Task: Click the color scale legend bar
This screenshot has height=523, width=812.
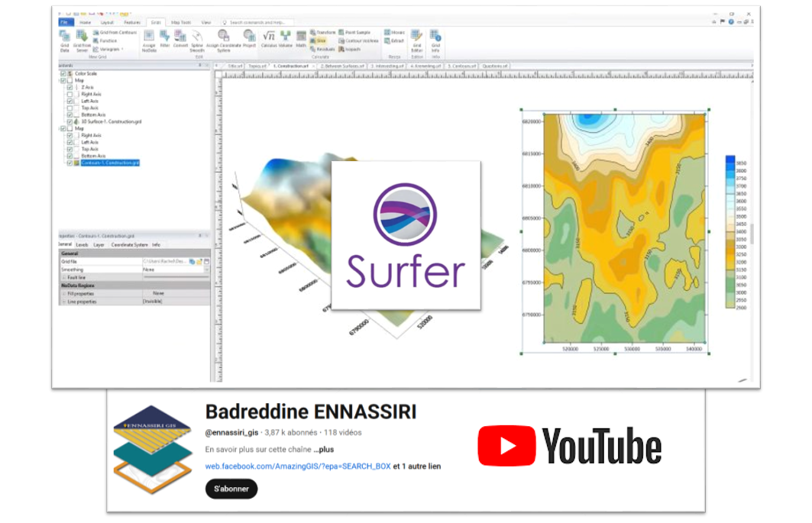Action: pos(730,232)
